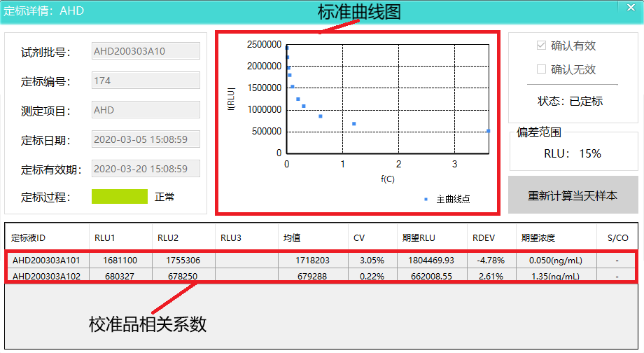644x353 pixels.
Task: Click the 重新计算当天样本 button
Action: click(573, 195)
